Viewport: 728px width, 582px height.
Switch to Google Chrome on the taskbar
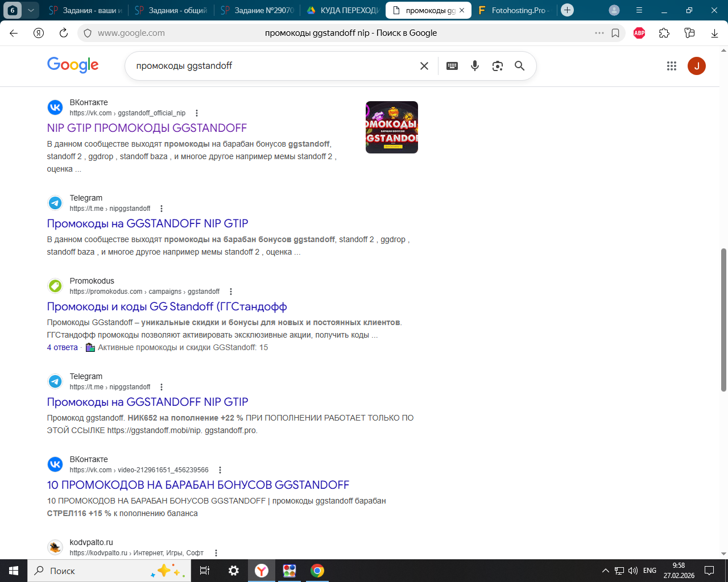coord(317,571)
